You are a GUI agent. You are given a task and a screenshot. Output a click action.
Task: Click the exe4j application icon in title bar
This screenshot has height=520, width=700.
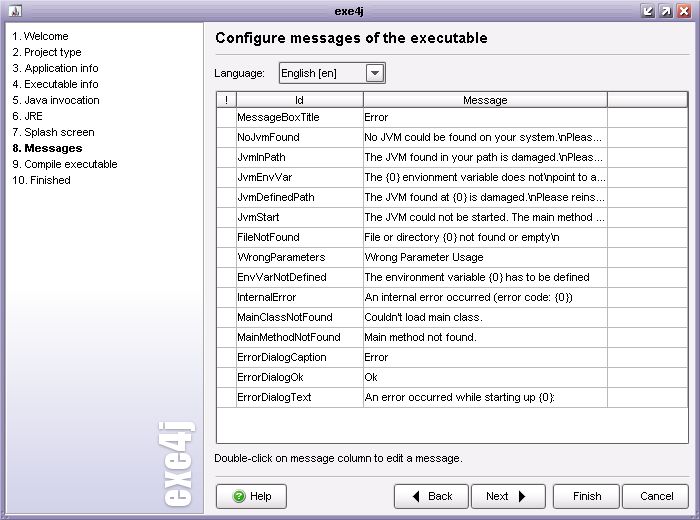coord(15,11)
